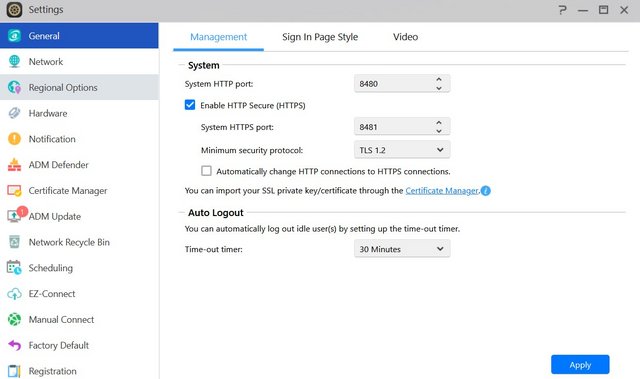The image size is (640, 379).
Task: Disable the Enable HTTP Secure (HTTPS) checkbox
Action: click(x=190, y=105)
